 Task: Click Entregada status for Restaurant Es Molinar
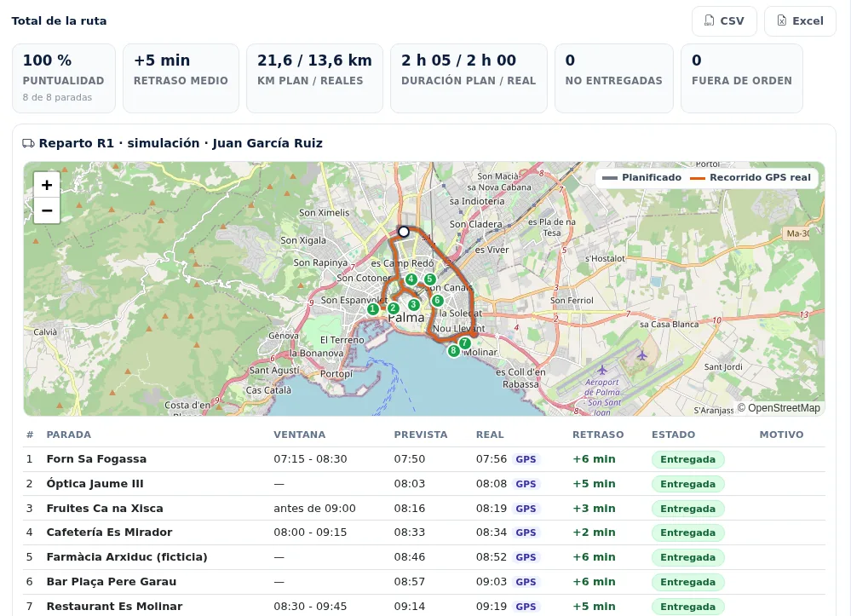687,607
